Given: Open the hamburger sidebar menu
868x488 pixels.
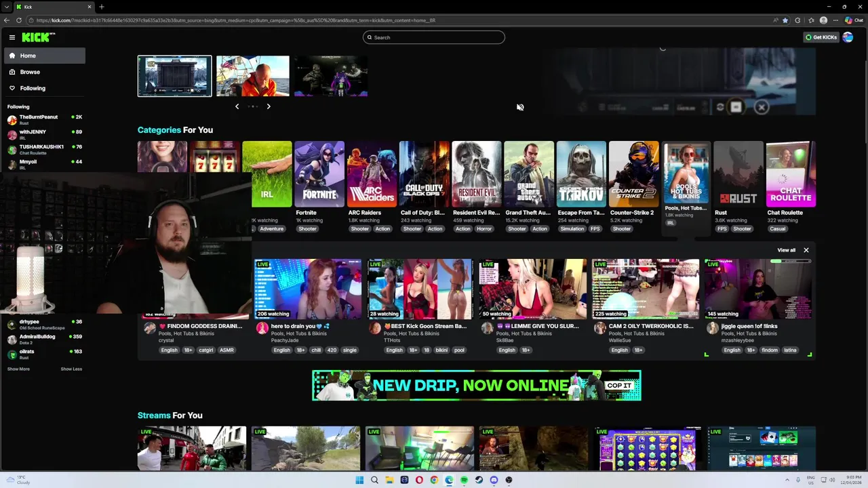Looking at the screenshot, I should (x=12, y=37).
